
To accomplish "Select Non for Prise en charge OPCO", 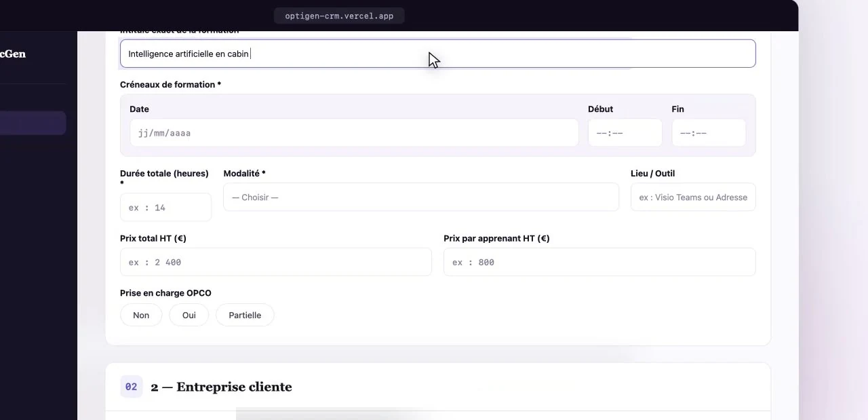I will [141, 315].
